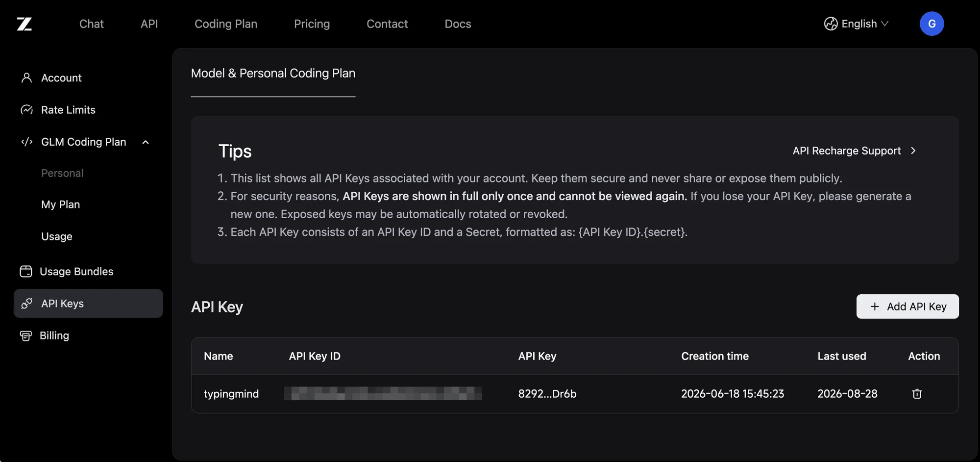Open Usage in the sidebar
This screenshot has width=980, height=462.
(57, 236)
